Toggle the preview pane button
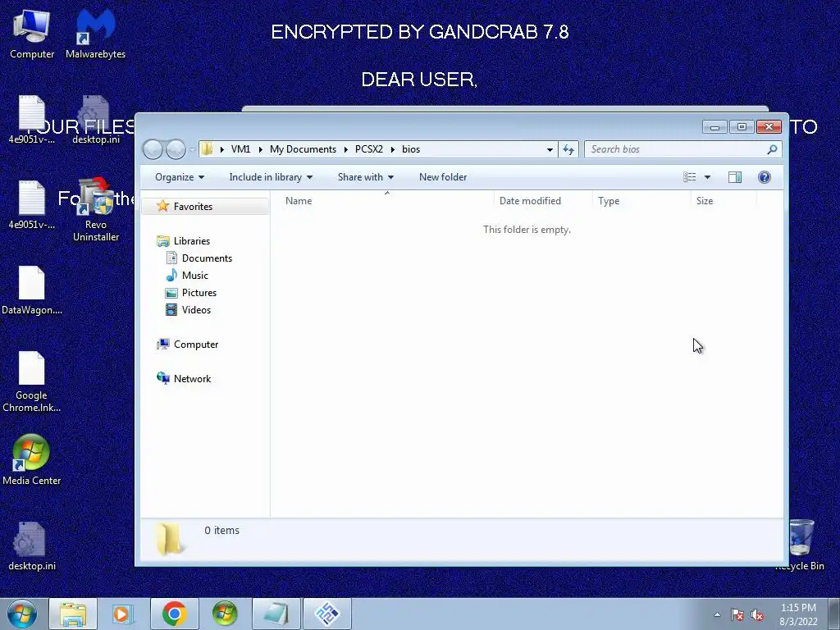 735,177
